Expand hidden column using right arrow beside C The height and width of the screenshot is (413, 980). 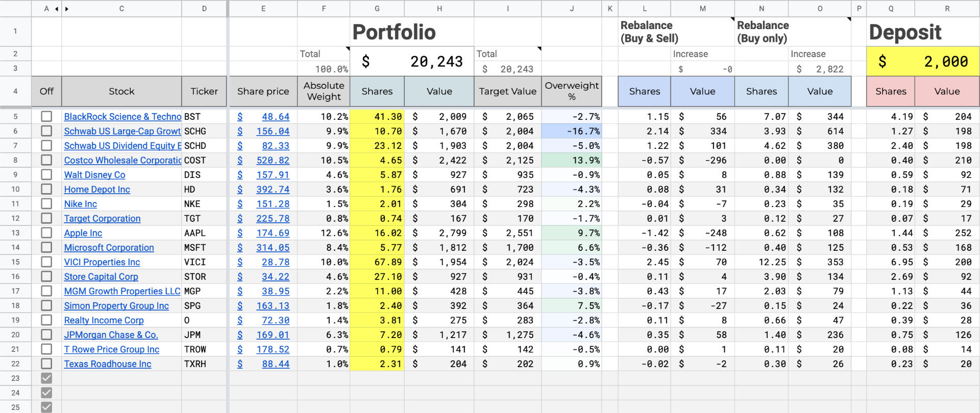(x=67, y=9)
